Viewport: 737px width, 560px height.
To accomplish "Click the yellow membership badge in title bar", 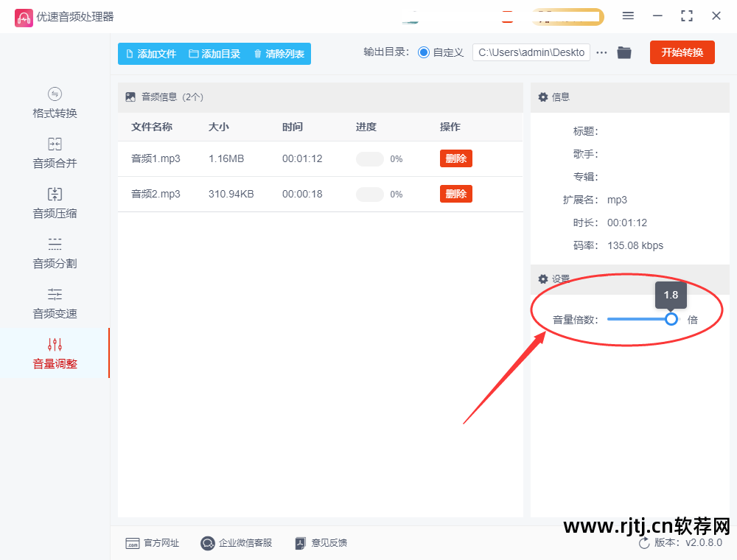I will point(567,17).
